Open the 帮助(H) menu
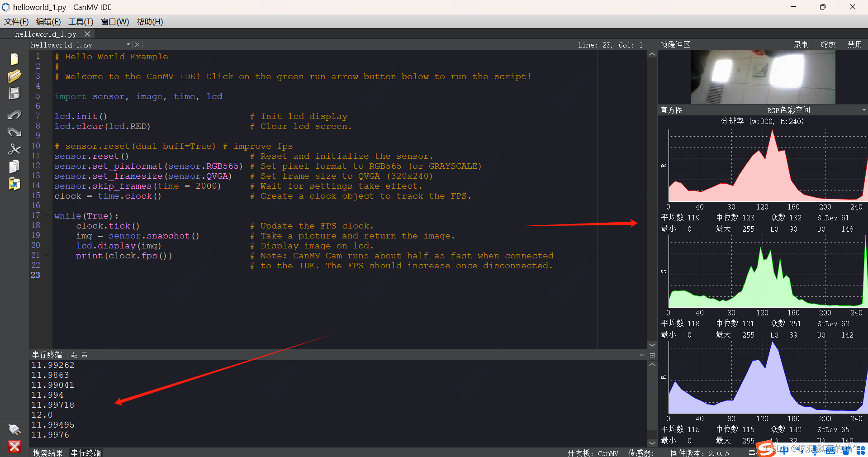The image size is (868, 457). point(150,22)
